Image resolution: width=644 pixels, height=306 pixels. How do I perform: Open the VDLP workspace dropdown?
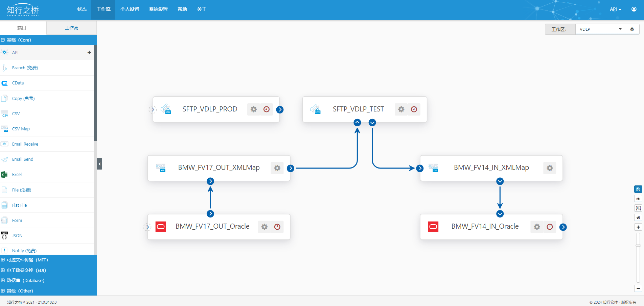coord(600,29)
